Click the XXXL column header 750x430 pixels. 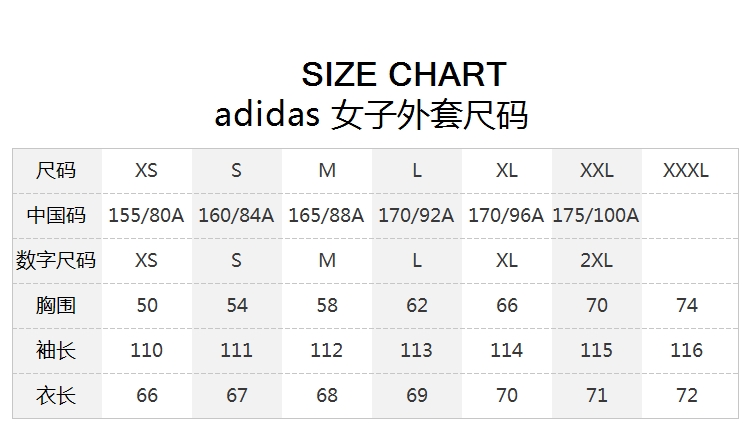click(x=686, y=170)
